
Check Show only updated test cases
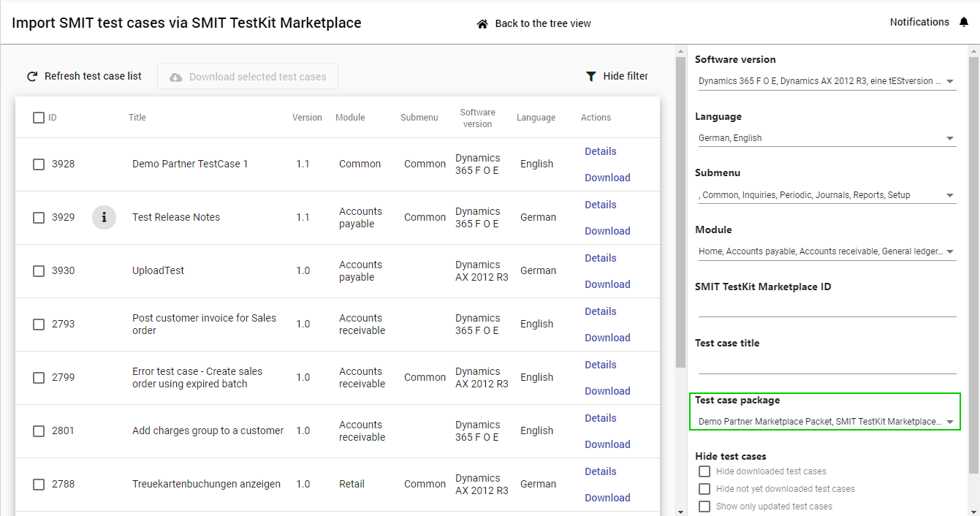tap(704, 506)
